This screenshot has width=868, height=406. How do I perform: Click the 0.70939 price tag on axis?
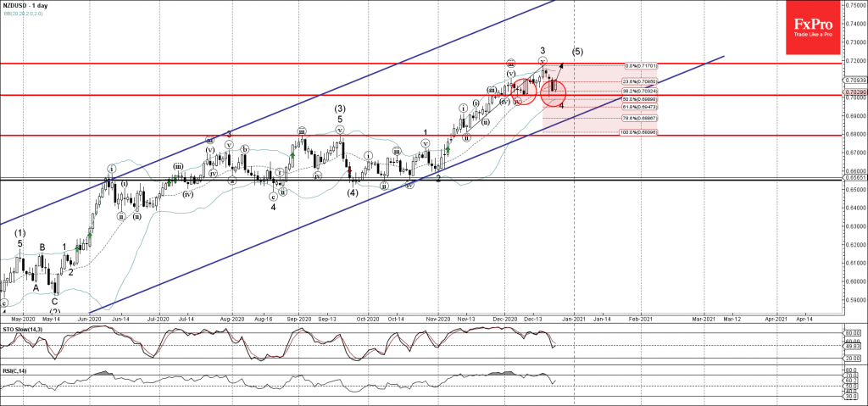click(x=853, y=81)
